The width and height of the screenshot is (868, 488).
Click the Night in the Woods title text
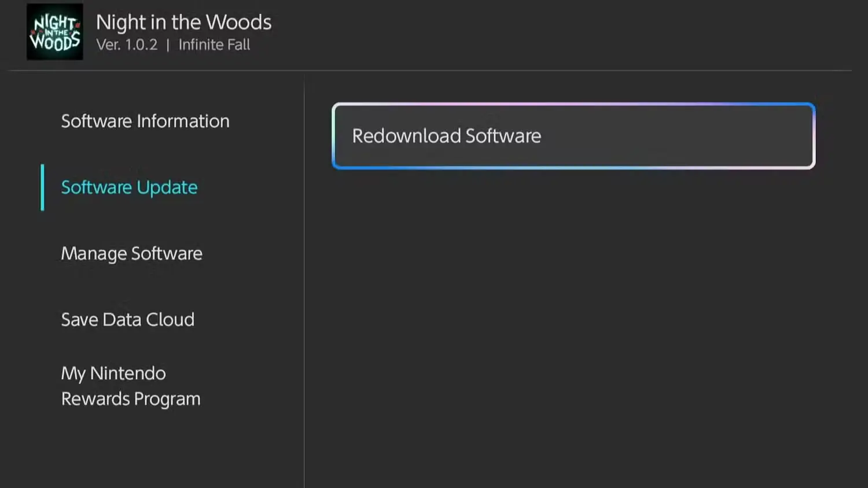pyautogui.click(x=183, y=22)
